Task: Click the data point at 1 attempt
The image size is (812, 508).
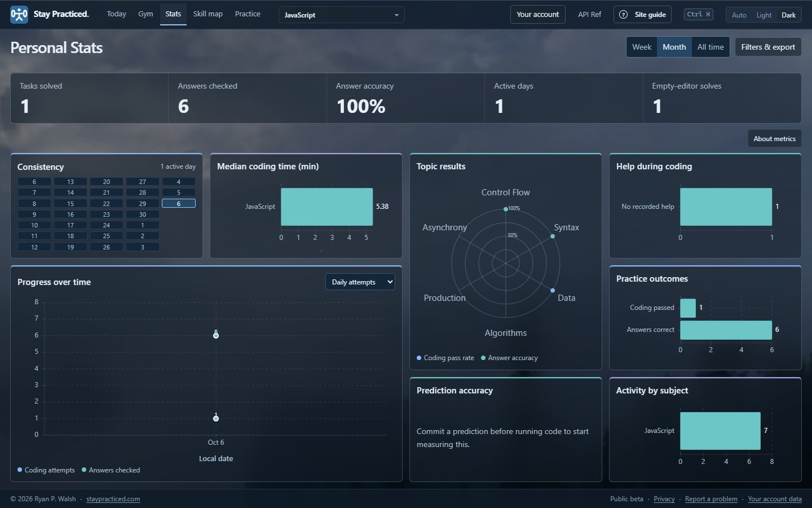Action: (216, 418)
